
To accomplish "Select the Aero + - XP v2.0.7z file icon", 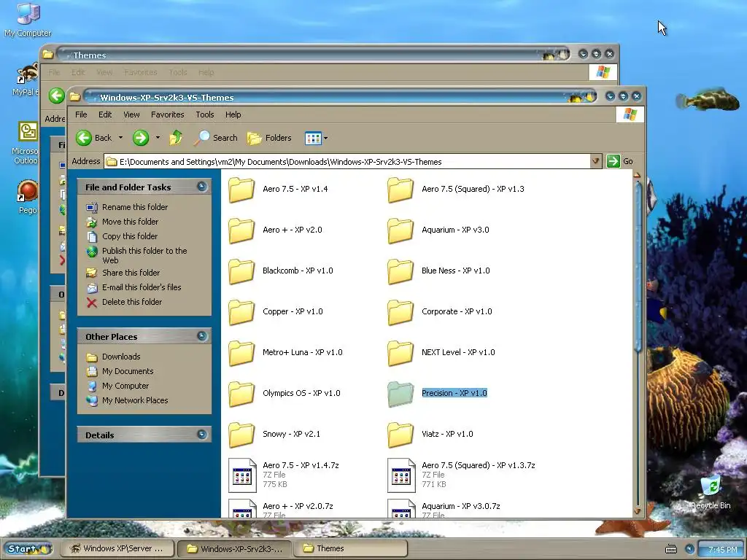I will (242, 508).
